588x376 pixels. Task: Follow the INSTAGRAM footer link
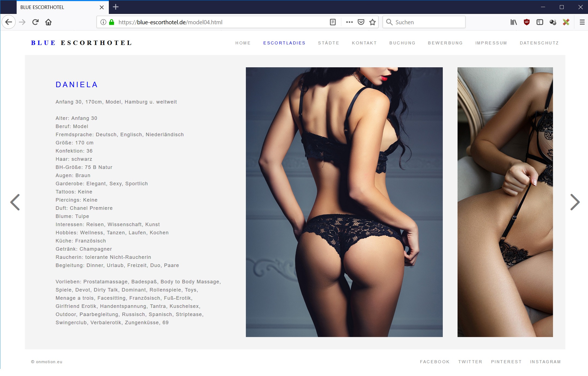(x=545, y=362)
